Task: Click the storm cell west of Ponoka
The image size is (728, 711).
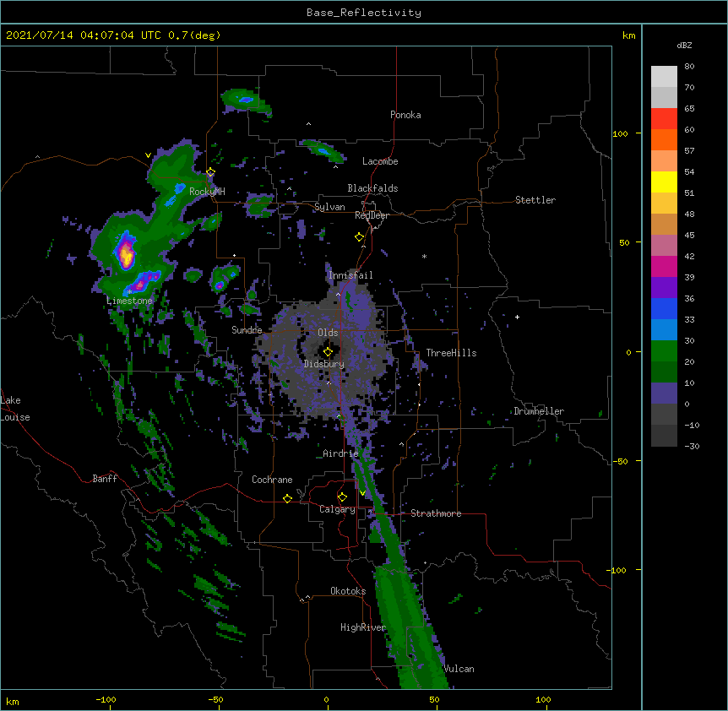Action: tap(246, 100)
